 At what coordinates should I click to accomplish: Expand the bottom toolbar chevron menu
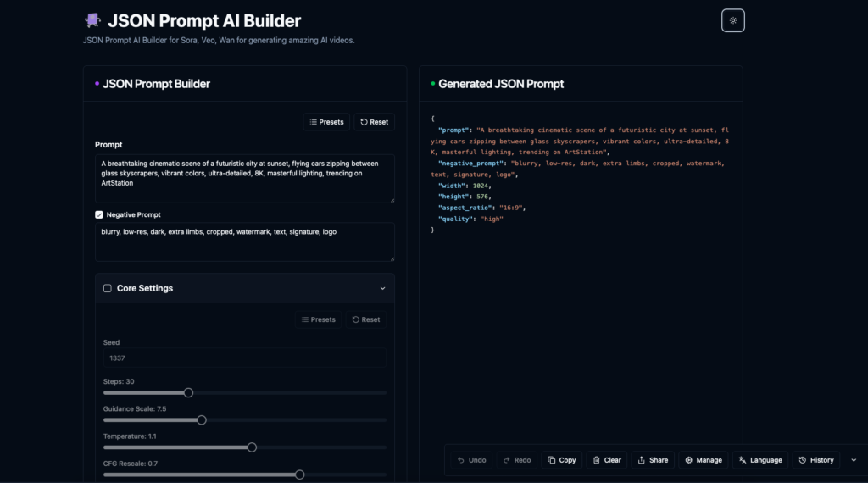853,460
